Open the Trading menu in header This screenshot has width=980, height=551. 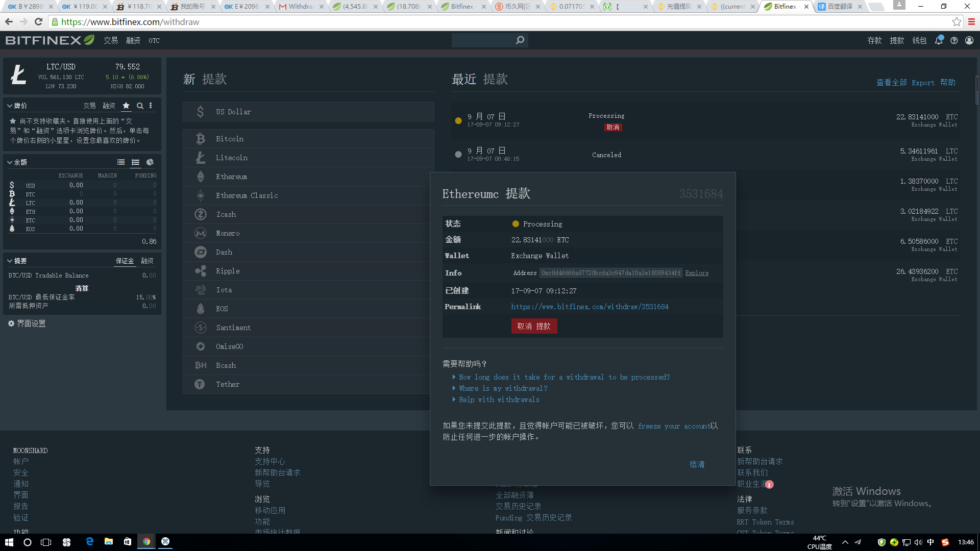tap(111, 40)
